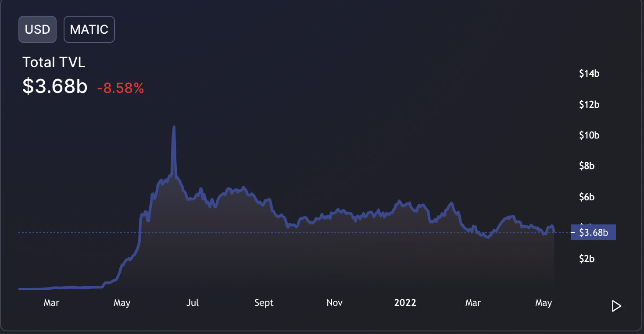Toggle the MATIC denomination button
The width and height of the screenshot is (644, 334).
coord(89,29)
